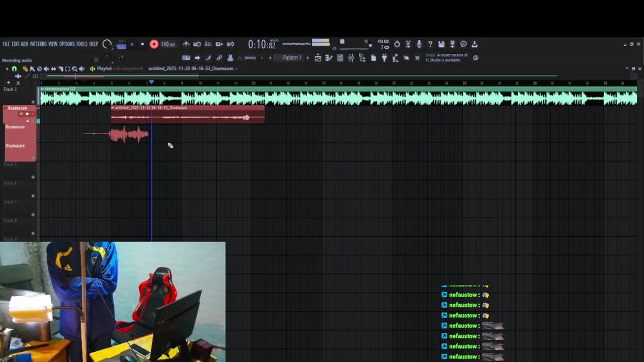Select the top Osamason track header
The height and width of the screenshot is (362, 644).
[x=19, y=114]
